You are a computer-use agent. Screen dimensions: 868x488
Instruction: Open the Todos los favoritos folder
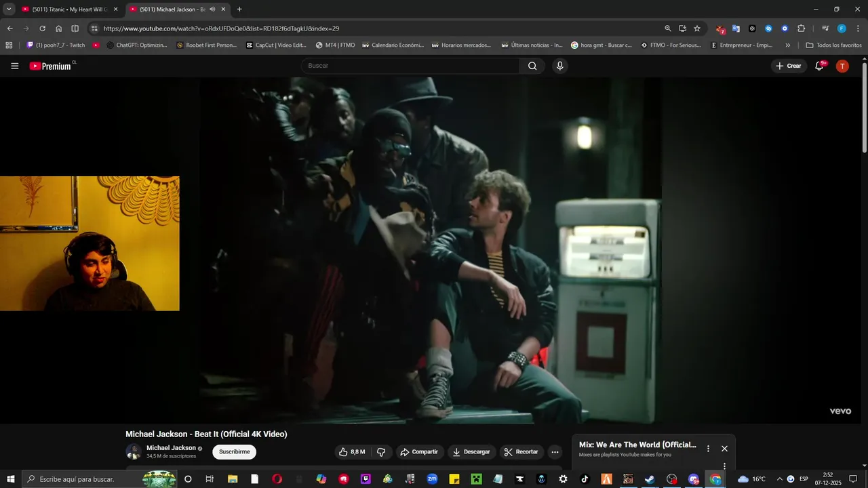pyautogui.click(x=833, y=45)
